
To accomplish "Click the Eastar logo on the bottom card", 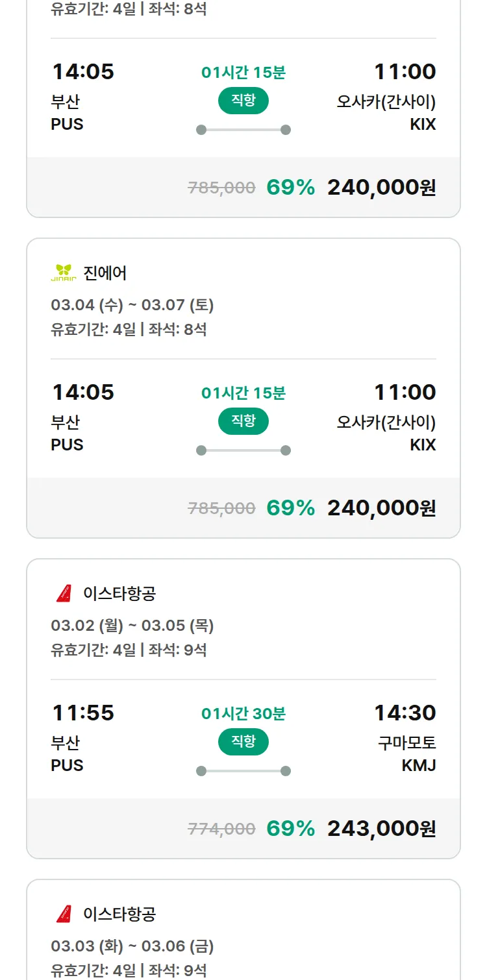I will (x=64, y=914).
